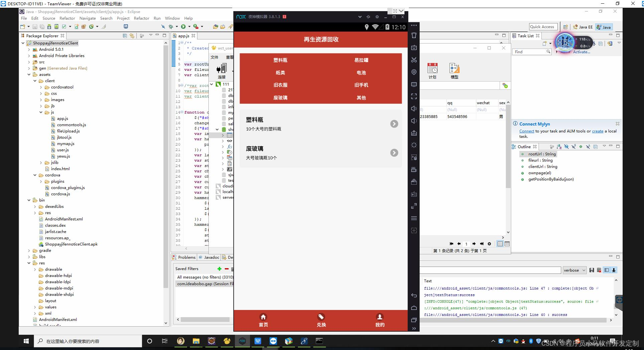644x350 pixels.
Task: Refresh records in the database result grid
Action: pos(489,244)
